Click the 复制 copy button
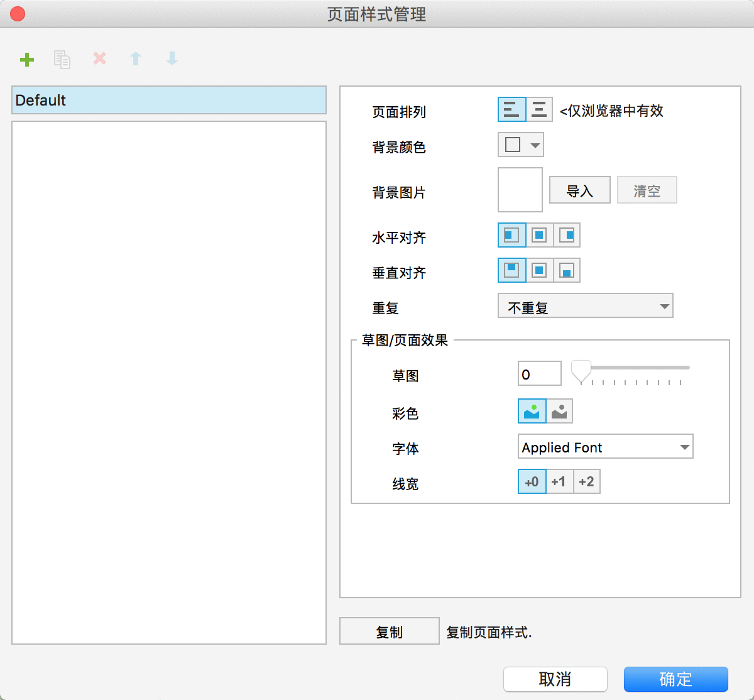Viewport: 754px width, 700px height. 390,631
